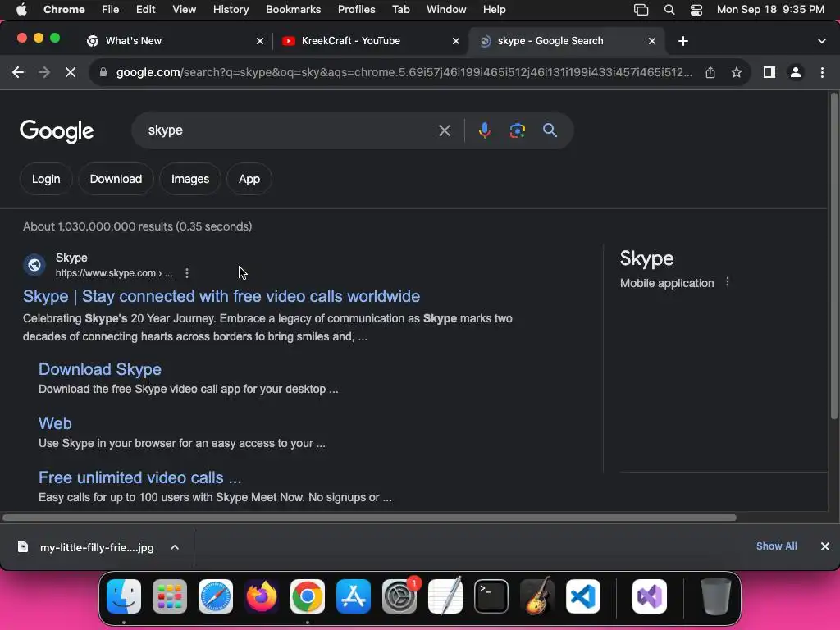This screenshot has height=630, width=840.
Task: Focus the address bar URL
Action: point(404,72)
